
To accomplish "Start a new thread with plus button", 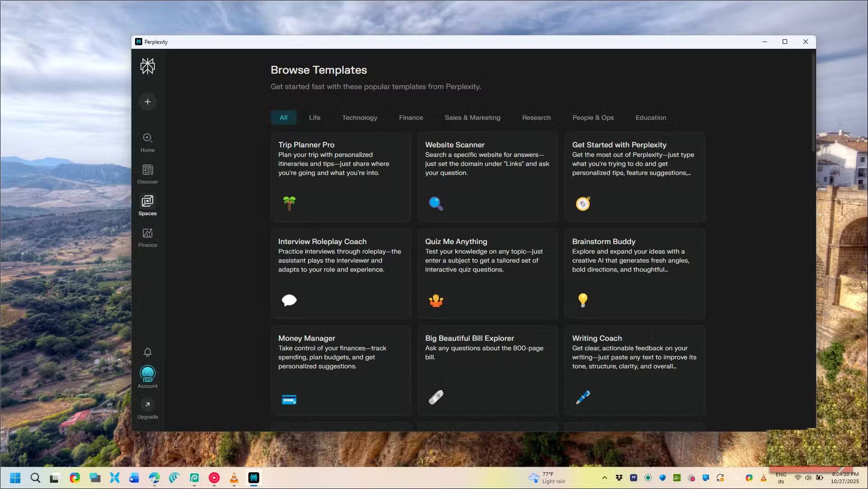I will tap(147, 102).
